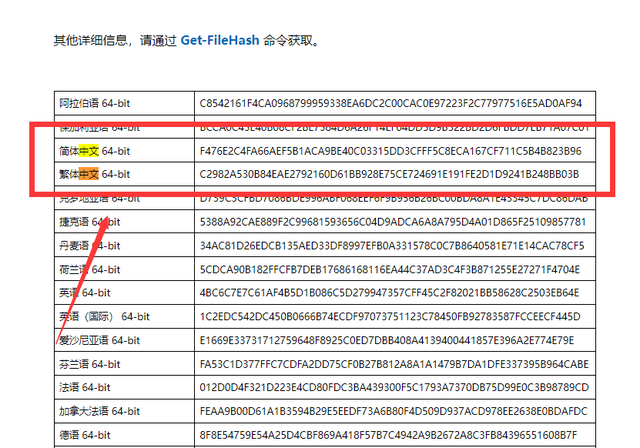Select the 加拿大法语 64-bit row label
The image size is (640, 448).
point(100,411)
